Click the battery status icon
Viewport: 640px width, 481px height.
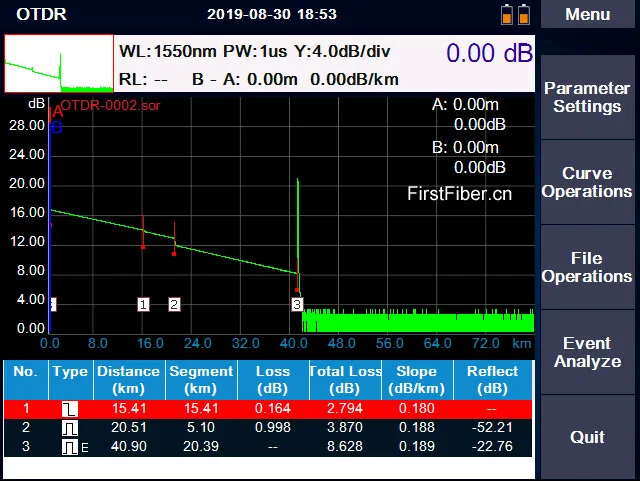(x=515, y=15)
